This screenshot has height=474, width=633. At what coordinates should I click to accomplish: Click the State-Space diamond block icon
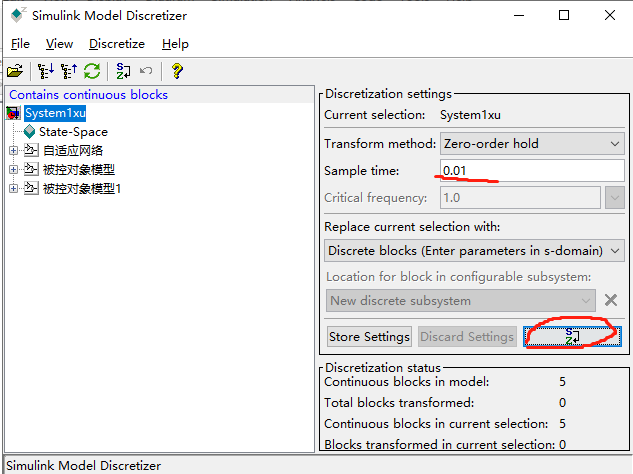coord(29,132)
